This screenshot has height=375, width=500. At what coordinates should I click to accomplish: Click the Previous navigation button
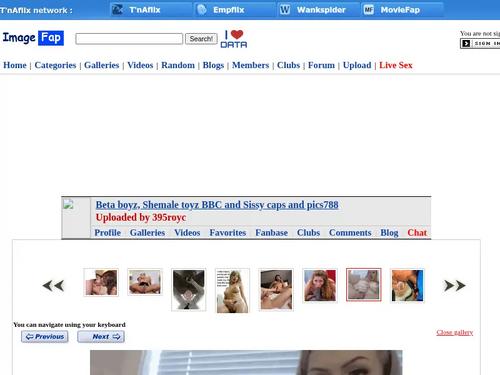pos(45,337)
